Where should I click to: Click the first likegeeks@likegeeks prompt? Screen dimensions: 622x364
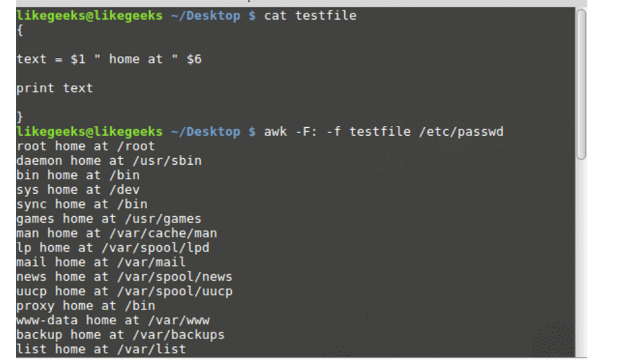point(89,16)
